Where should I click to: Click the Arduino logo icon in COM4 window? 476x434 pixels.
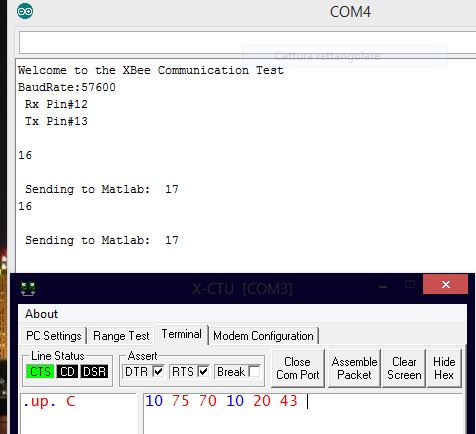pyautogui.click(x=25, y=11)
